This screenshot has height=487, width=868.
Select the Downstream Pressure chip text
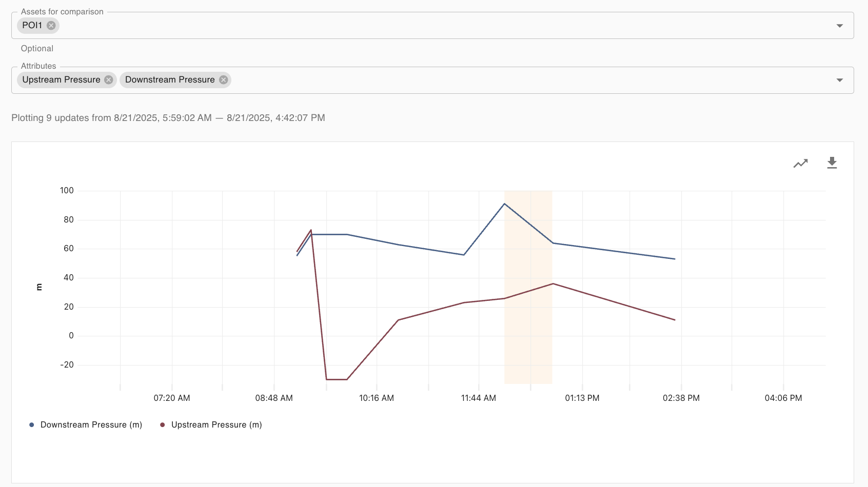pos(170,80)
